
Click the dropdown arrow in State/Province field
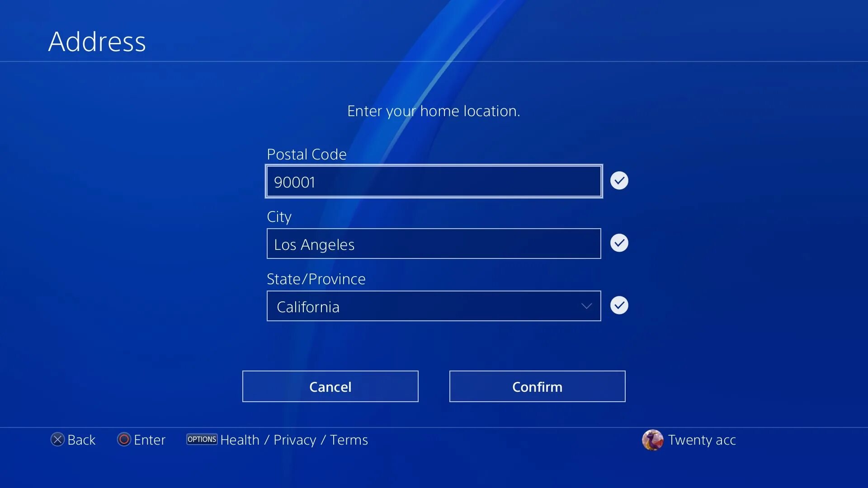point(585,305)
